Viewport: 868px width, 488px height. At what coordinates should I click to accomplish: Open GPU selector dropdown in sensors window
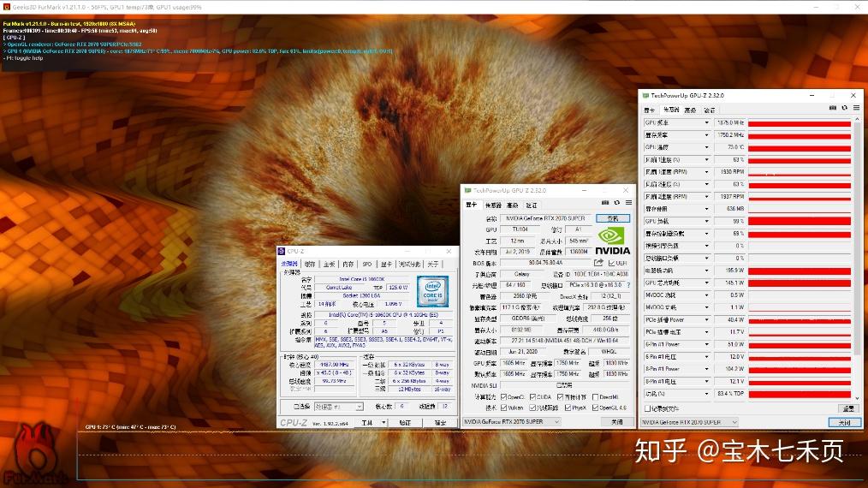(x=690, y=422)
